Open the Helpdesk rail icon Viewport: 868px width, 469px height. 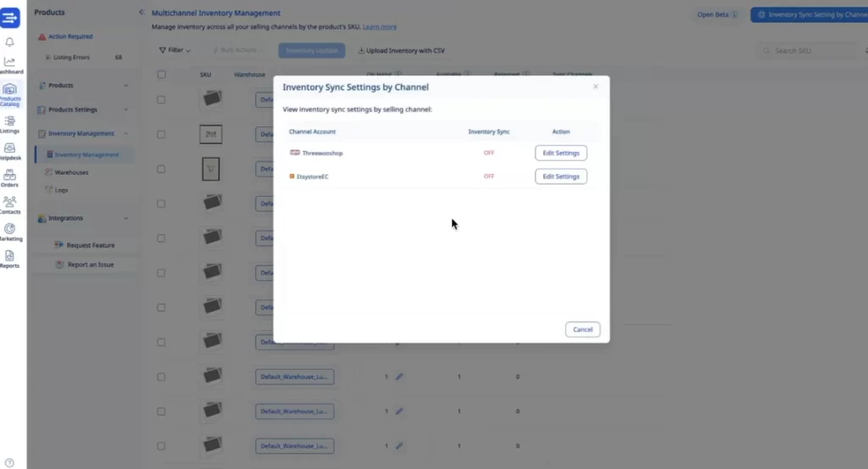click(10, 152)
